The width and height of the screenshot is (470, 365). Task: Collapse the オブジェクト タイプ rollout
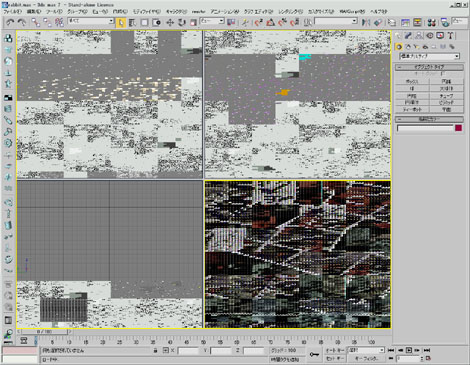click(429, 67)
